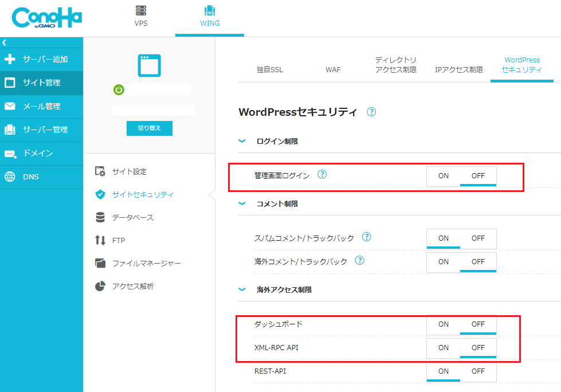Set XML-RPC API restriction to ON

(444, 348)
